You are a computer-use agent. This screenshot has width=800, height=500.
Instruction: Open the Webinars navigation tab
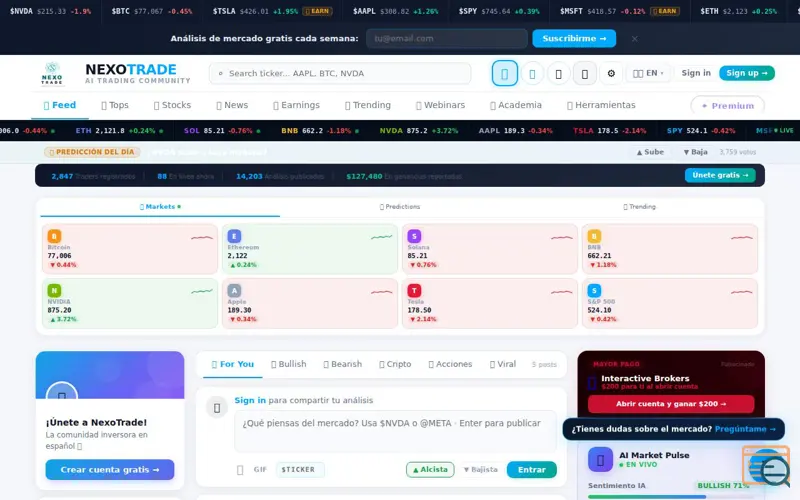(x=441, y=105)
